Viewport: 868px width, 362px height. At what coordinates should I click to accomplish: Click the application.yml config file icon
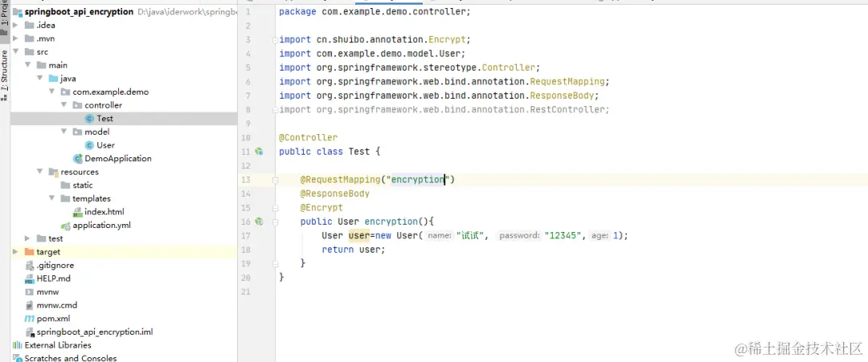[66, 226]
